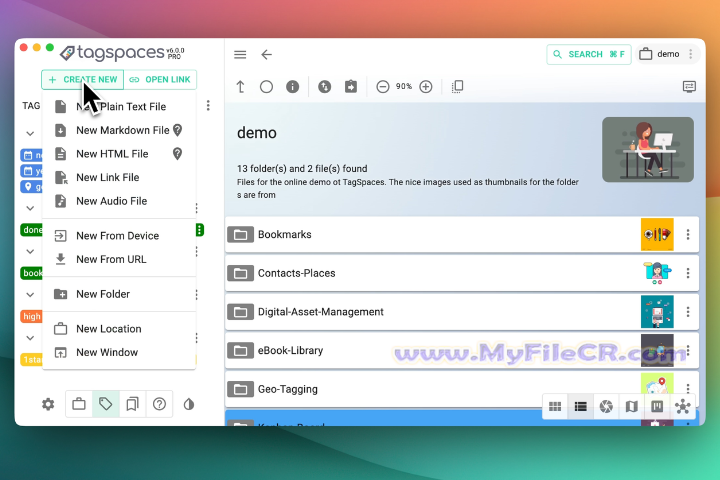Image resolution: width=720 pixels, height=480 pixels.
Task: Click the demo folder header thumbnail
Action: (648, 150)
